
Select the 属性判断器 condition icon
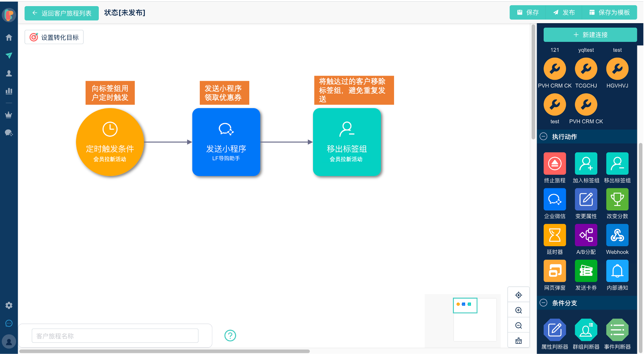[x=555, y=330]
